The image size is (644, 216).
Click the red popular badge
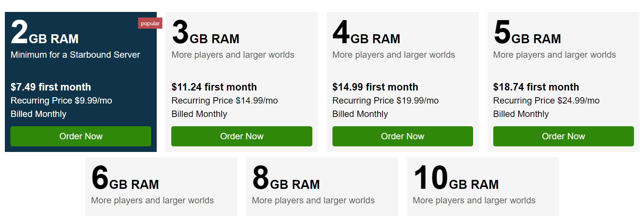[150, 23]
